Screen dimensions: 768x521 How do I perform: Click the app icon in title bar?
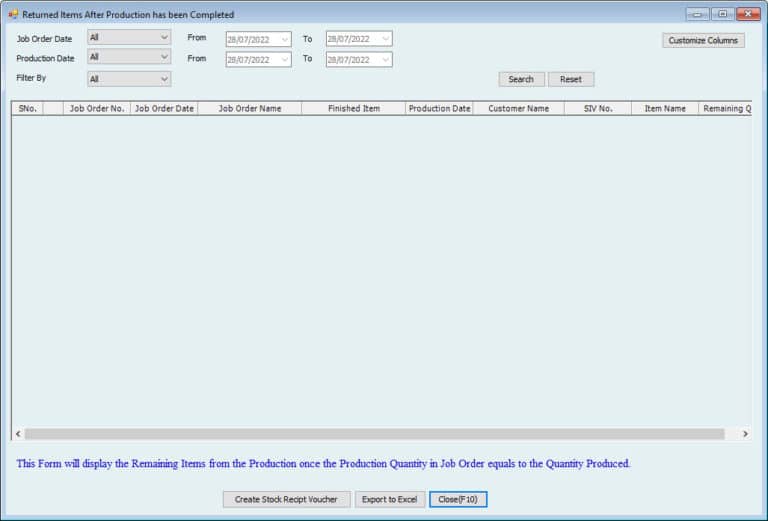tap(13, 15)
